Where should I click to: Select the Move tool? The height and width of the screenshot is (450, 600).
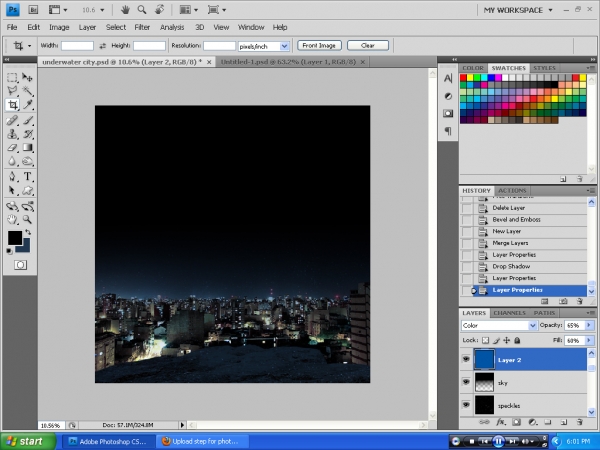[x=27, y=78]
